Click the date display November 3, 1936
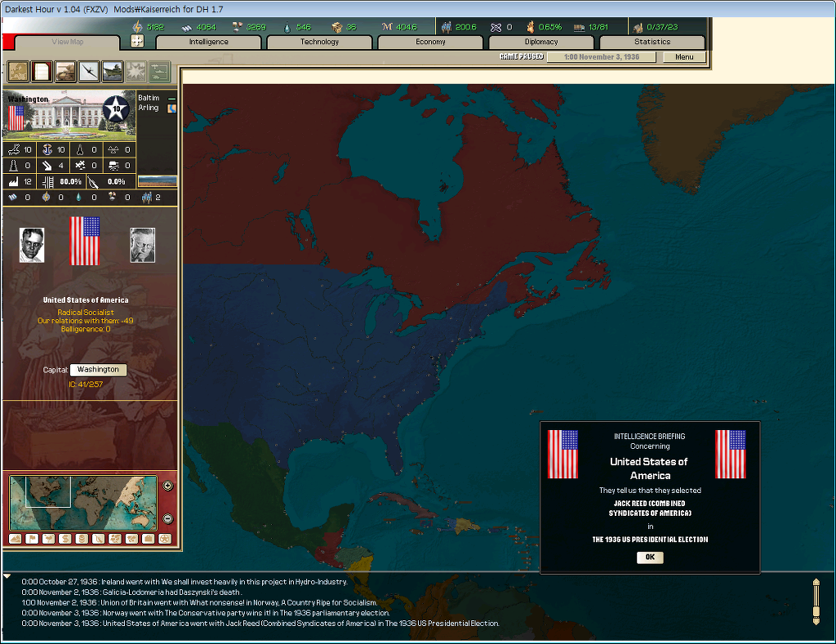 click(602, 57)
